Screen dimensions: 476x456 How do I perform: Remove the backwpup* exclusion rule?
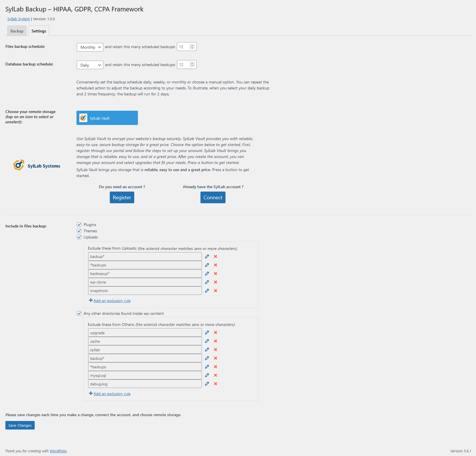coord(216,274)
